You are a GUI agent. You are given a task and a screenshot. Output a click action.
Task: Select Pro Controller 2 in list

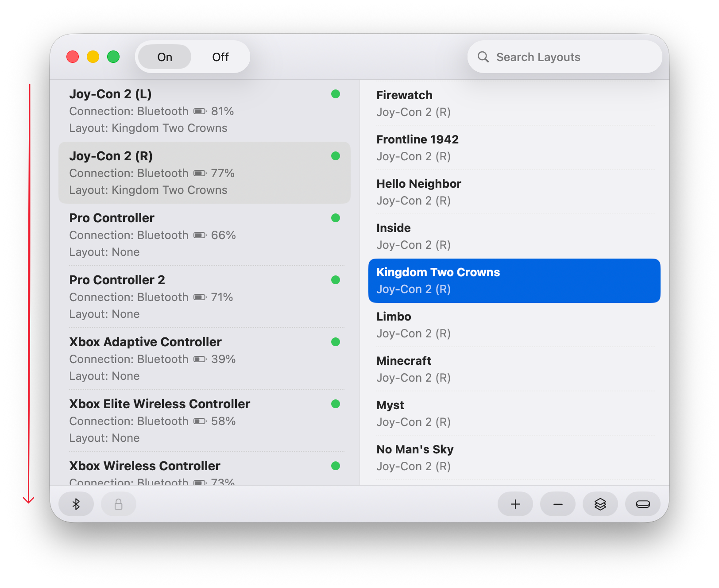(205, 297)
